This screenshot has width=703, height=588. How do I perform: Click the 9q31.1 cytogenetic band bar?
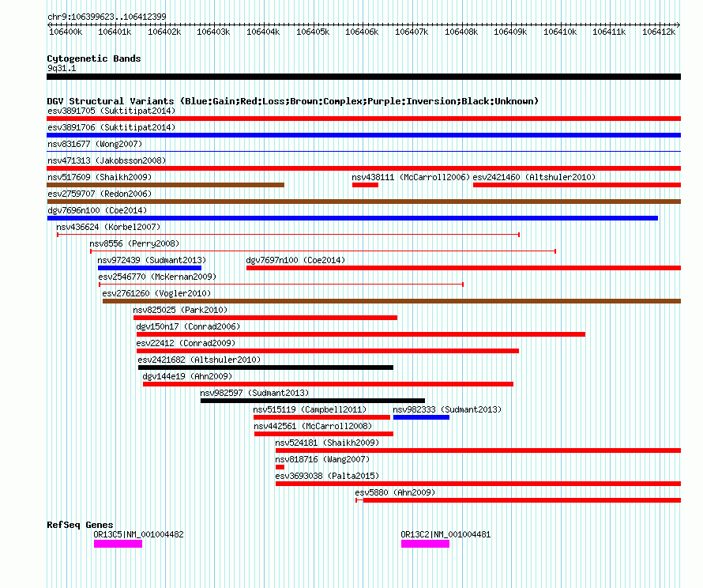tap(363, 77)
